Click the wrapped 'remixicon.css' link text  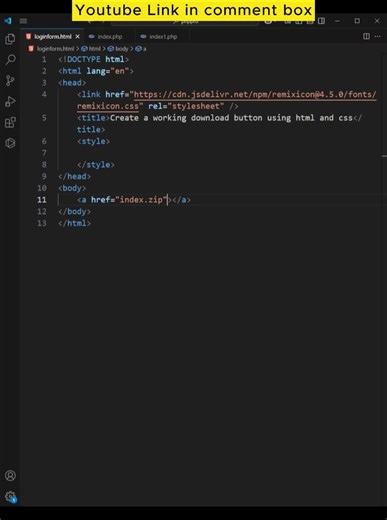tap(108, 106)
